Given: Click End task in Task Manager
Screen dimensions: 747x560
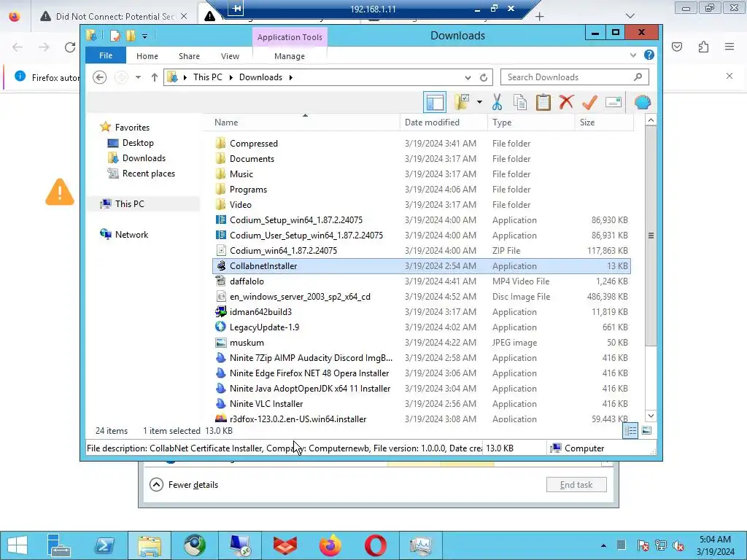Looking at the screenshot, I should click(576, 485).
